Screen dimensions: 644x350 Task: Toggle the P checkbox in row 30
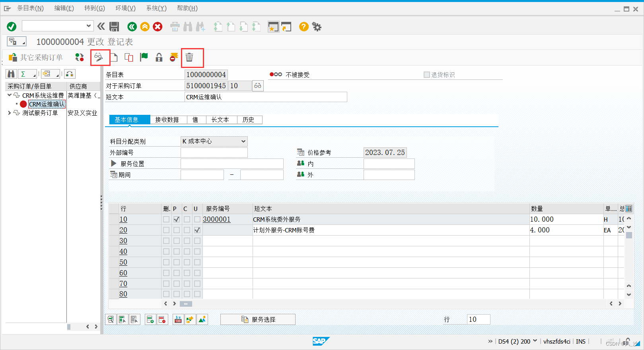pyautogui.click(x=177, y=241)
